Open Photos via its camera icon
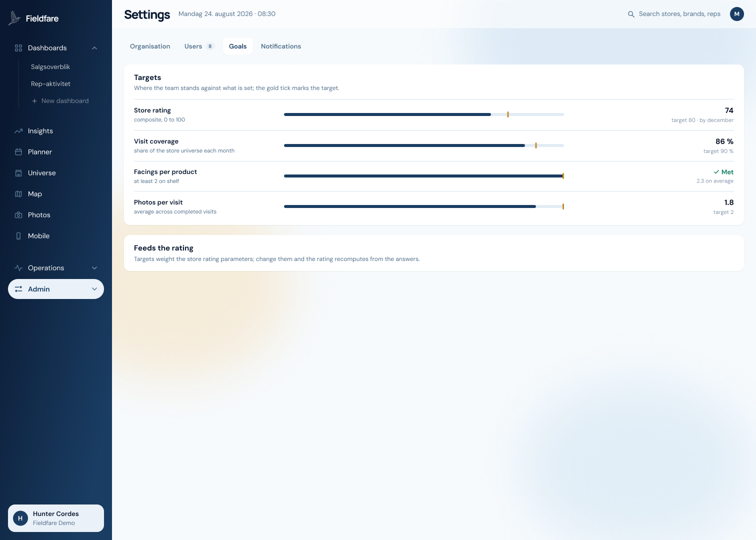 click(x=18, y=215)
